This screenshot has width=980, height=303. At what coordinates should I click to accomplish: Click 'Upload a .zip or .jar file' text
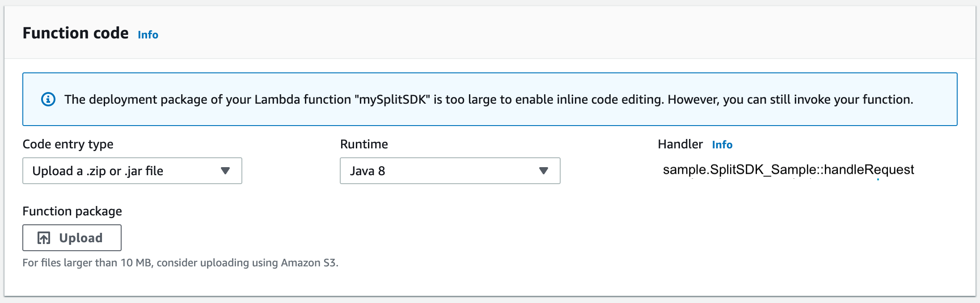click(x=97, y=171)
